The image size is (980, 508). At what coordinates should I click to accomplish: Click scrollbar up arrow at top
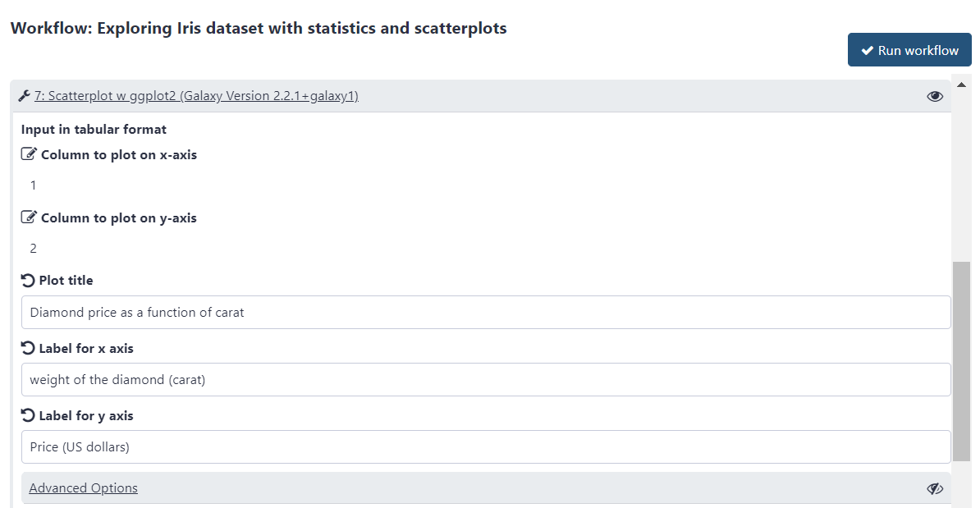pos(962,85)
